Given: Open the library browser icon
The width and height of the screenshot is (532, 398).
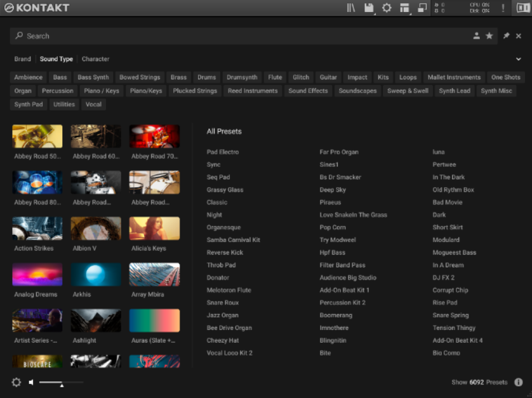Looking at the screenshot, I should point(351,8).
